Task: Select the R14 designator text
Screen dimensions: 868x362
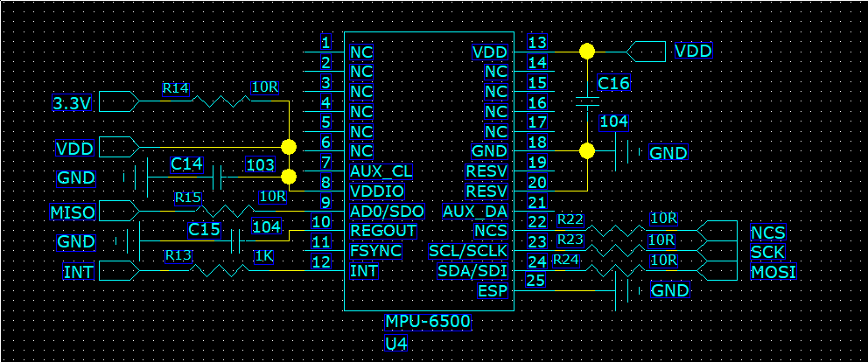Action: click(174, 88)
